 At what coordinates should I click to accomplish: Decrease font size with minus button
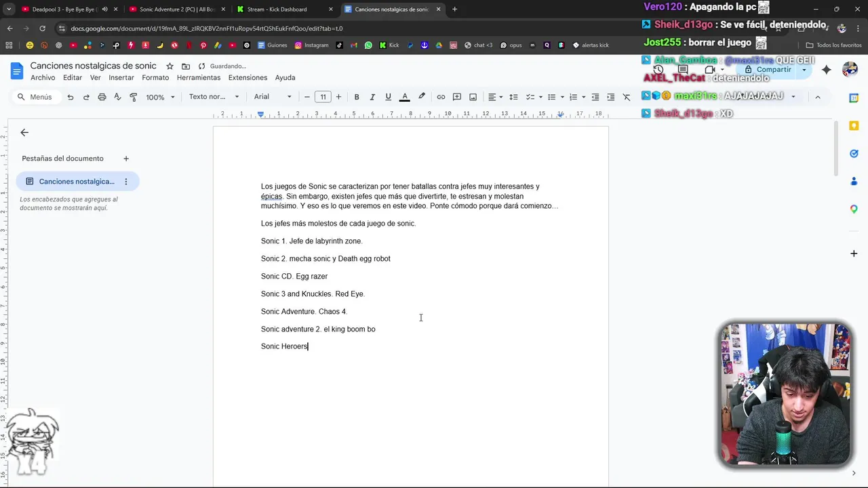(307, 97)
